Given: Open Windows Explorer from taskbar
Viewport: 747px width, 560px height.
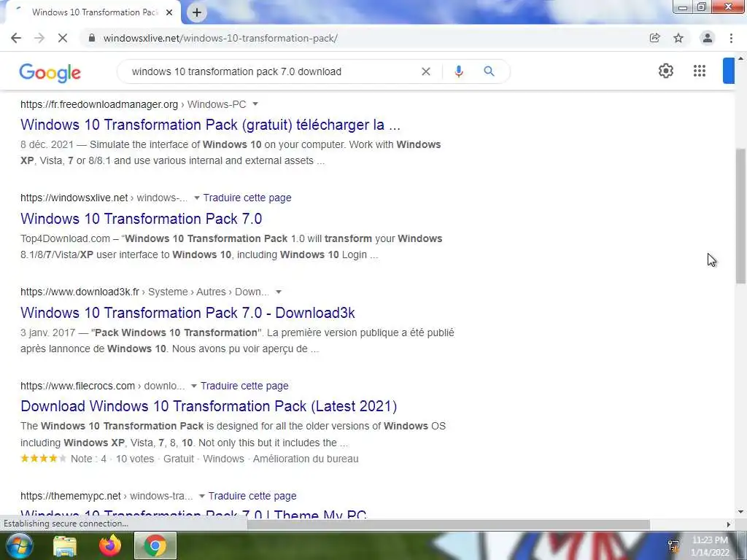Looking at the screenshot, I should click(x=65, y=545).
